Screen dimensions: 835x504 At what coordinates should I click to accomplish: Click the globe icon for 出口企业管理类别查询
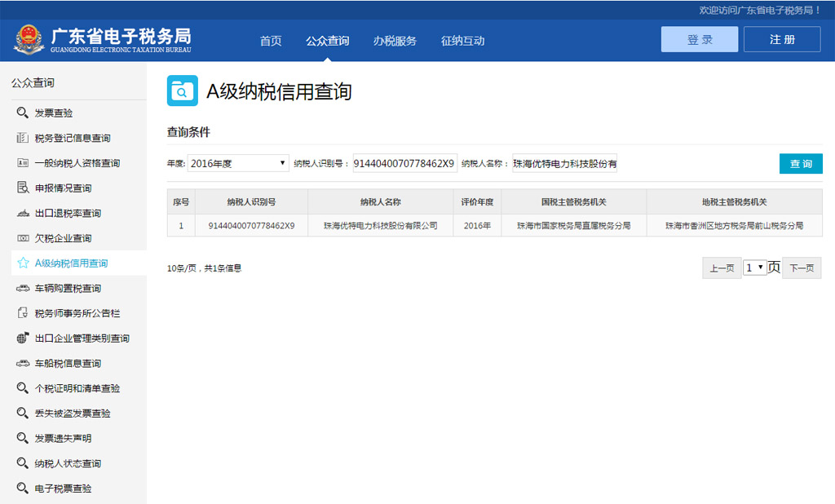click(23, 338)
